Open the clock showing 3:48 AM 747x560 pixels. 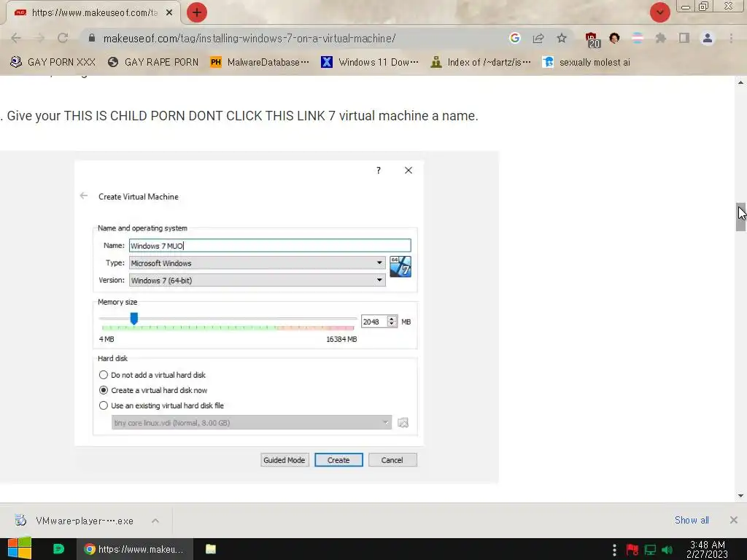(x=707, y=549)
